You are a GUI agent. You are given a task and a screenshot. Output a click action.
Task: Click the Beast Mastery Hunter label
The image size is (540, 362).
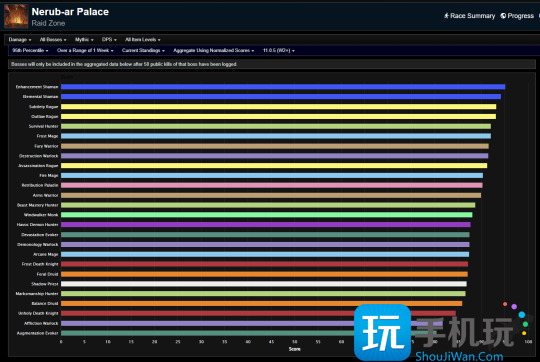[38, 205]
